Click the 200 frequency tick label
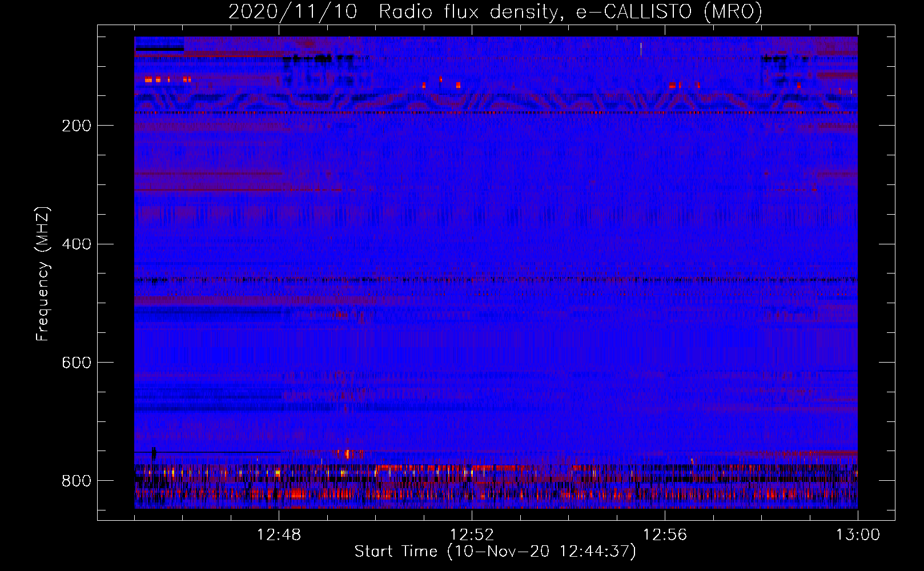Screen dimensions: 924x571 [77, 126]
